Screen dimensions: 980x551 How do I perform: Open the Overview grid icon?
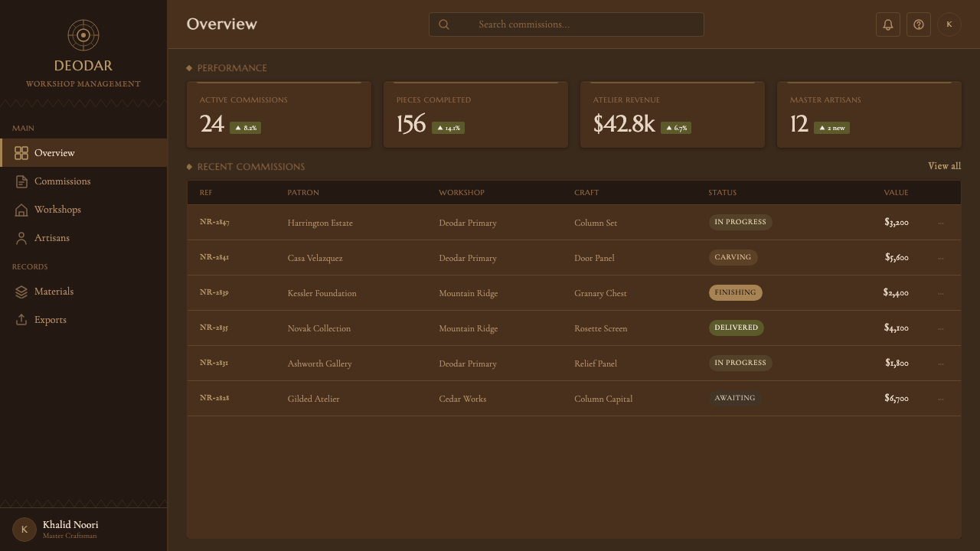click(21, 153)
